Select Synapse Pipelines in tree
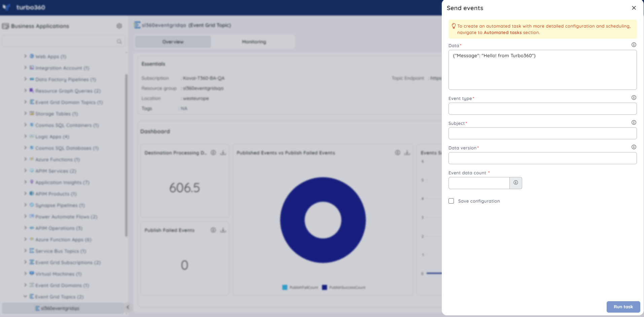The width and height of the screenshot is (644, 317). (60, 205)
